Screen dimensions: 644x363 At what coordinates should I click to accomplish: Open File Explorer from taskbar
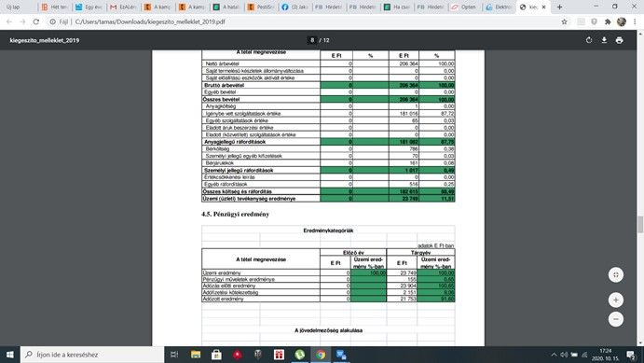coord(196,355)
